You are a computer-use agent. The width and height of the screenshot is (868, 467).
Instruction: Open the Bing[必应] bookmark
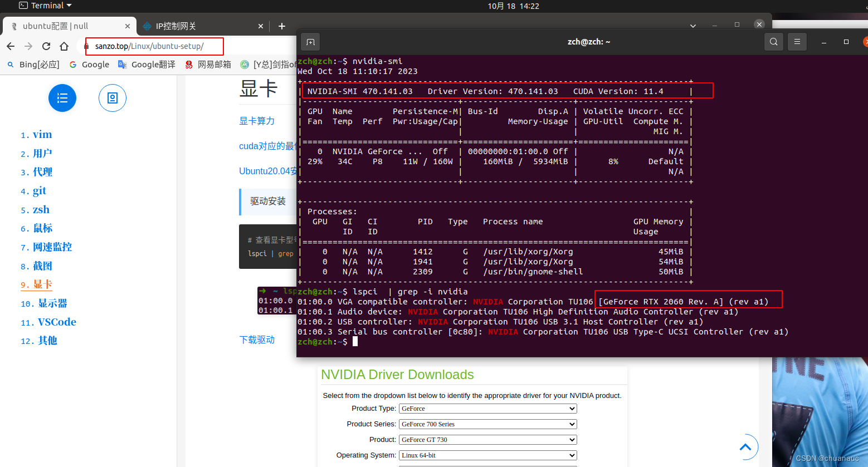33,65
